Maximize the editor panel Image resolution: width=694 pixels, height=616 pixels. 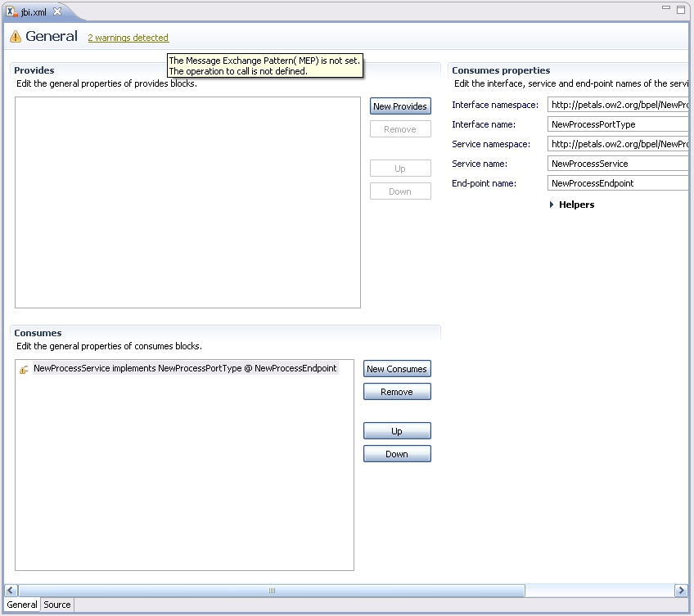pos(681,9)
